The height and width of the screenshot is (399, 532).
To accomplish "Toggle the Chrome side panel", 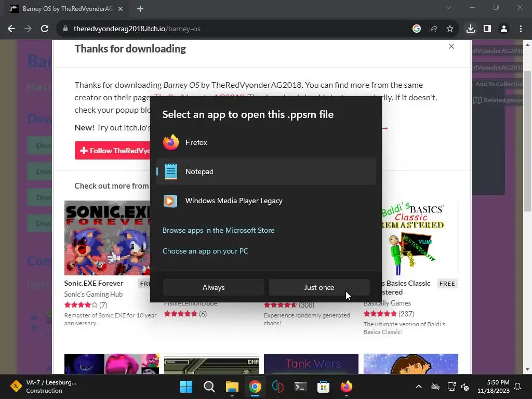I will point(487,29).
